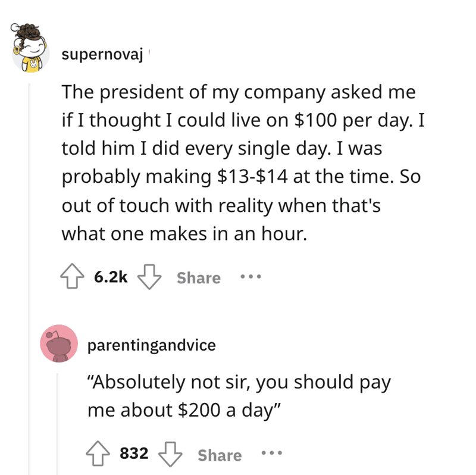Viewport: 476px width, 475px height.
Task: Click the 6.2k vote score
Action: [x=111, y=278]
